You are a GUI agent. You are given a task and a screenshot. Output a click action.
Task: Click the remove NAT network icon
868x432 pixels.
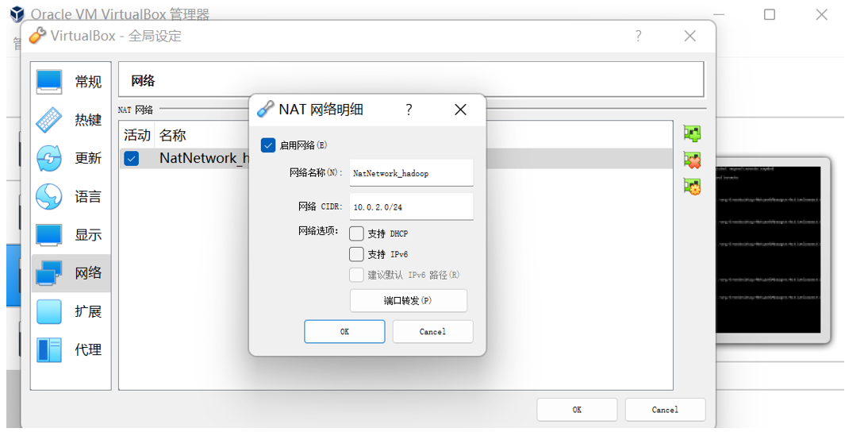click(692, 160)
